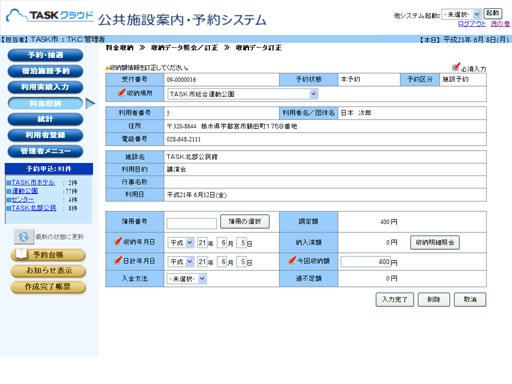
Task: Open the era dropdown for 収納年月日
Action: pyautogui.click(x=181, y=243)
